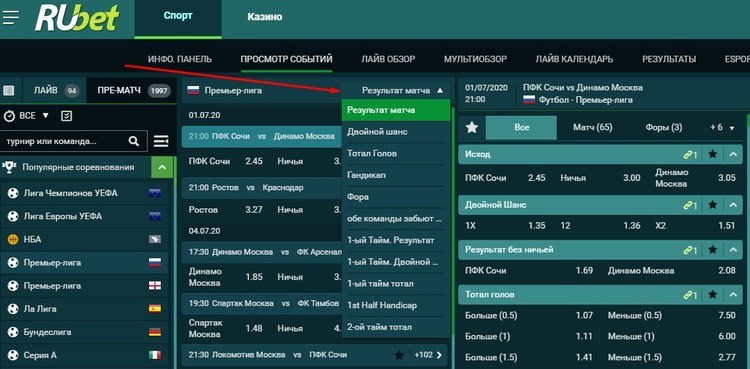The width and height of the screenshot is (750, 369).
Task: Favorite the Локомотив Москва vs ПФК Сочи match
Action: [x=399, y=355]
